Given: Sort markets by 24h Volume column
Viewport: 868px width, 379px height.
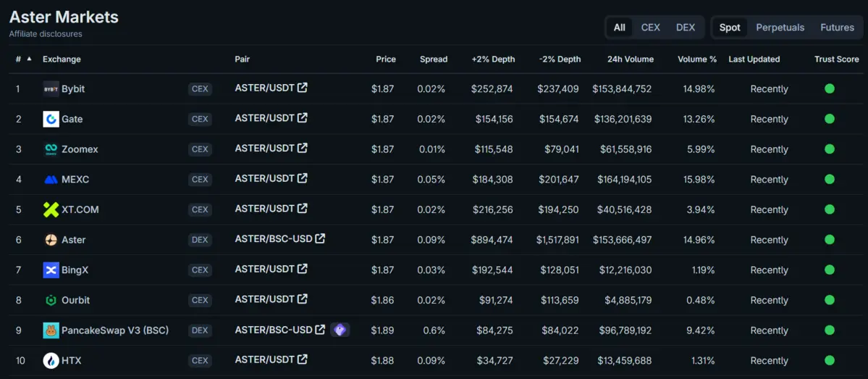Looking at the screenshot, I should pos(630,59).
